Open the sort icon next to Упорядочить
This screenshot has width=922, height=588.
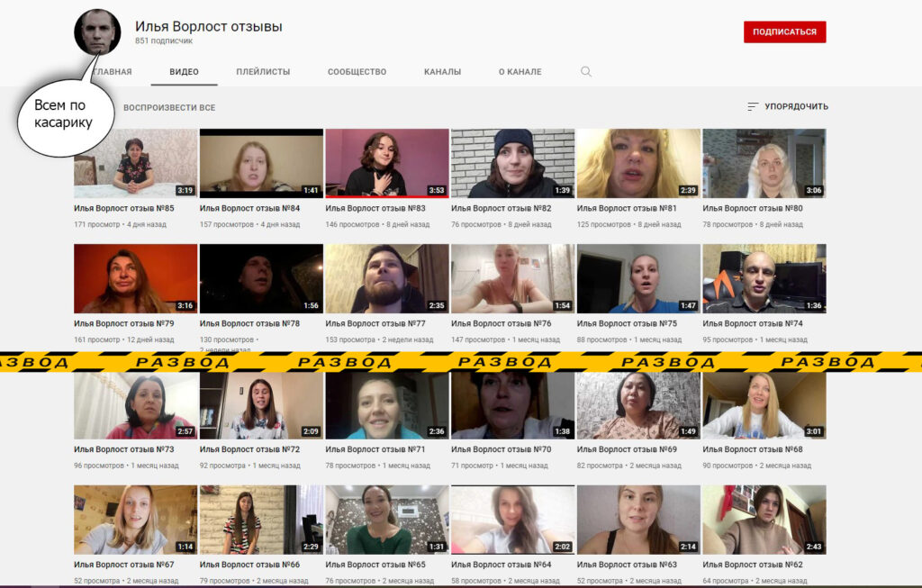[x=753, y=107]
